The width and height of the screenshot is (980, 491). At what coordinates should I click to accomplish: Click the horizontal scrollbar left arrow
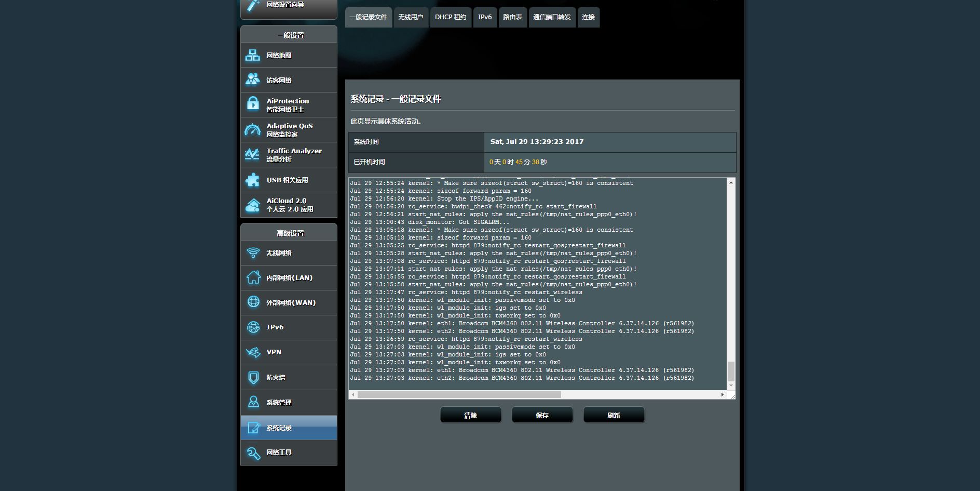[353, 395]
